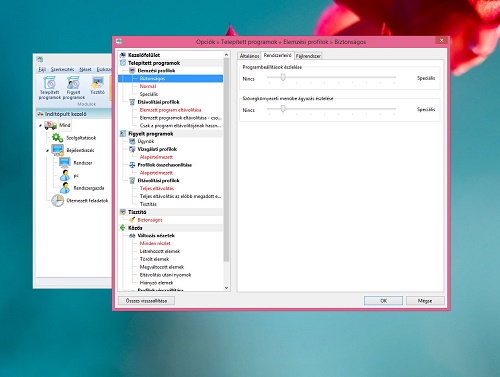The height and width of the screenshot is (377, 500).
Task: Click the Programbeállítások észlelése slider handle
Action: point(283,77)
